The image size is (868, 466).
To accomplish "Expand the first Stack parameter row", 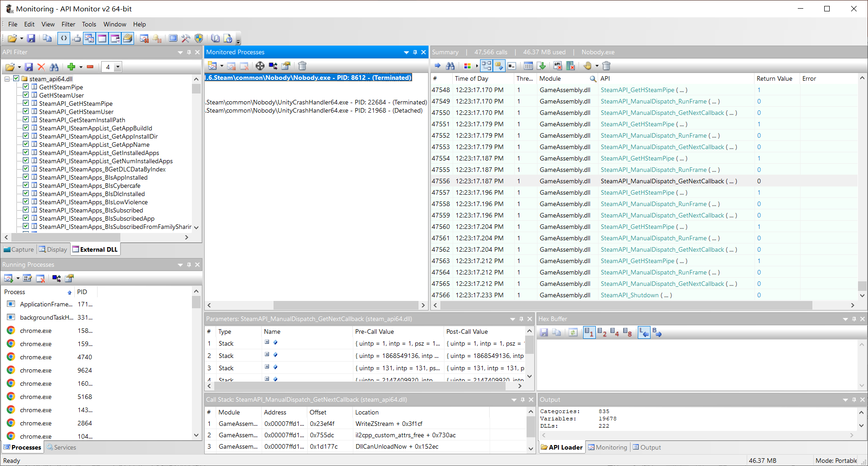I will point(267,342).
